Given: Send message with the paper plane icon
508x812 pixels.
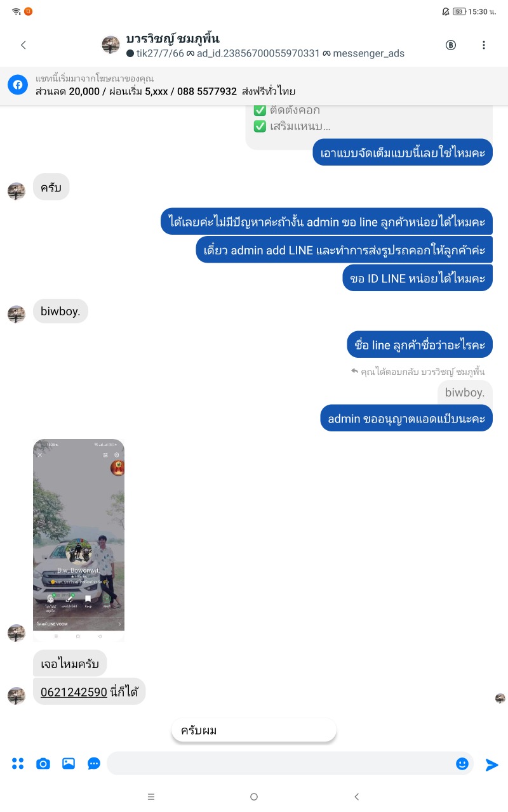Looking at the screenshot, I should click(492, 764).
